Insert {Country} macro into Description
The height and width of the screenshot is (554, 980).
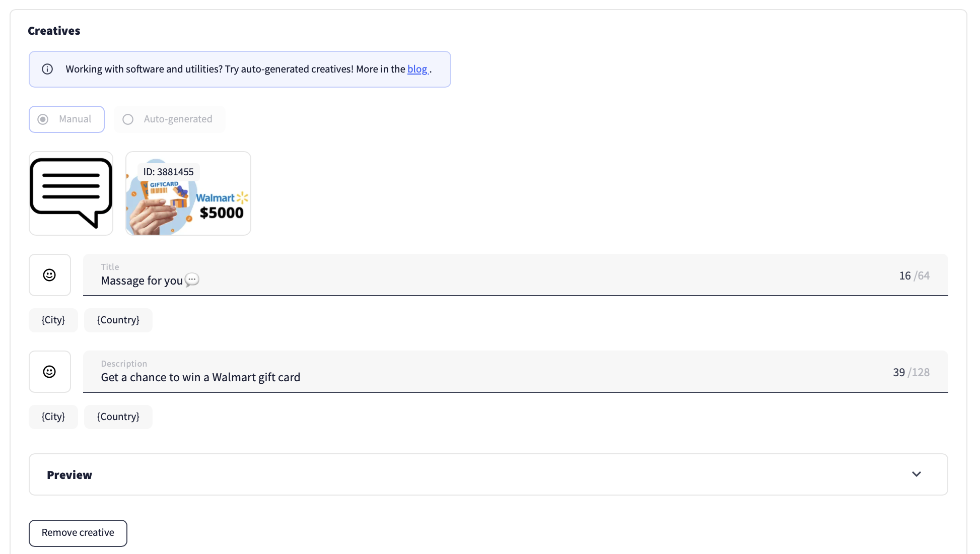[118, 417]
